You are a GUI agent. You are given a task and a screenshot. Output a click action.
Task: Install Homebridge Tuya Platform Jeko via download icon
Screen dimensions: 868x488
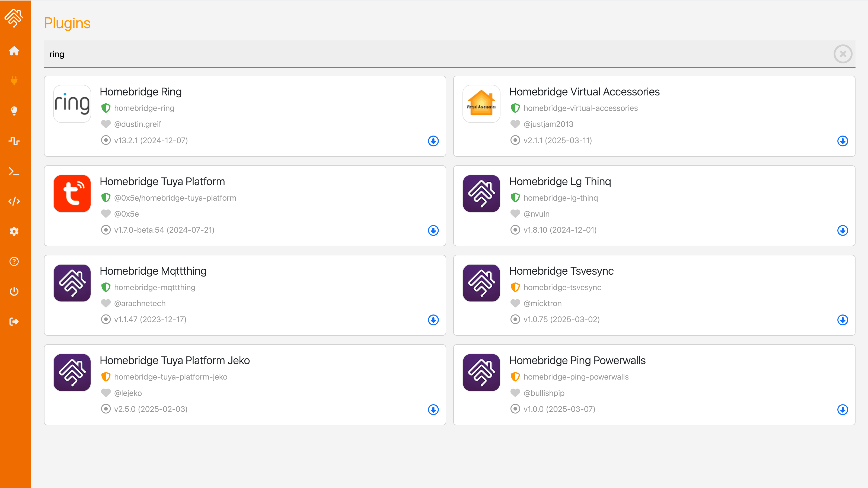pyautogui.click(x=433, y=410)
